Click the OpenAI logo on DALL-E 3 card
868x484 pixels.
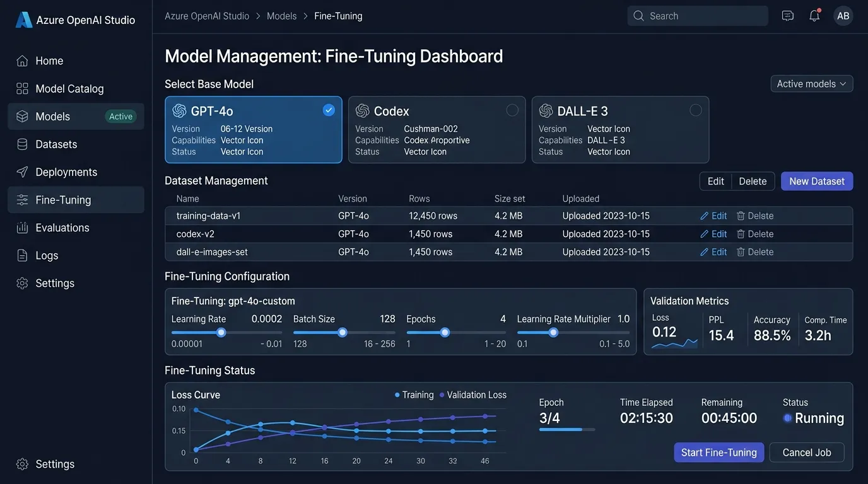pos(546,111)
